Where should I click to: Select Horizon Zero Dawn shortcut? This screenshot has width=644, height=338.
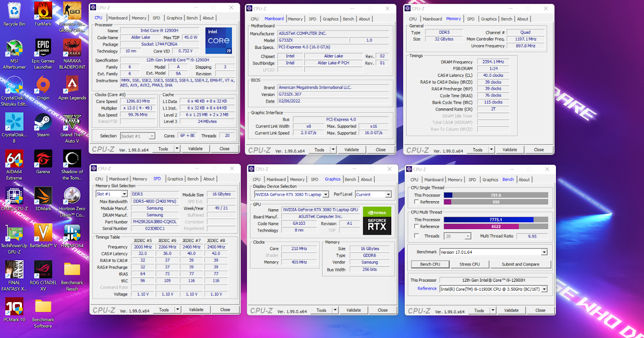pos(72,202)
